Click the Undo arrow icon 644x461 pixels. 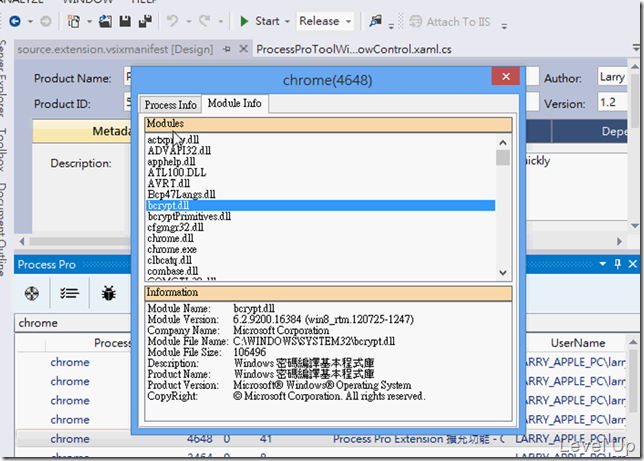(172, 21)
